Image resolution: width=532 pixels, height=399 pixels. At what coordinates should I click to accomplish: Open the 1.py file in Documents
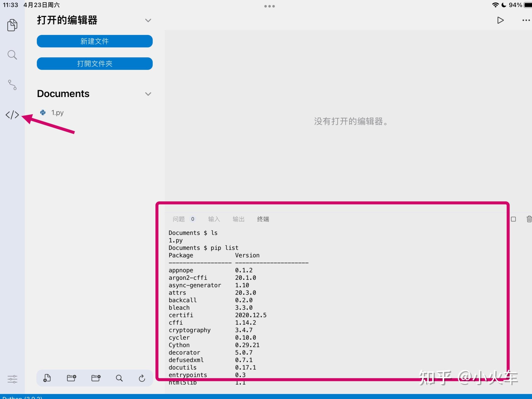[57, 112]
